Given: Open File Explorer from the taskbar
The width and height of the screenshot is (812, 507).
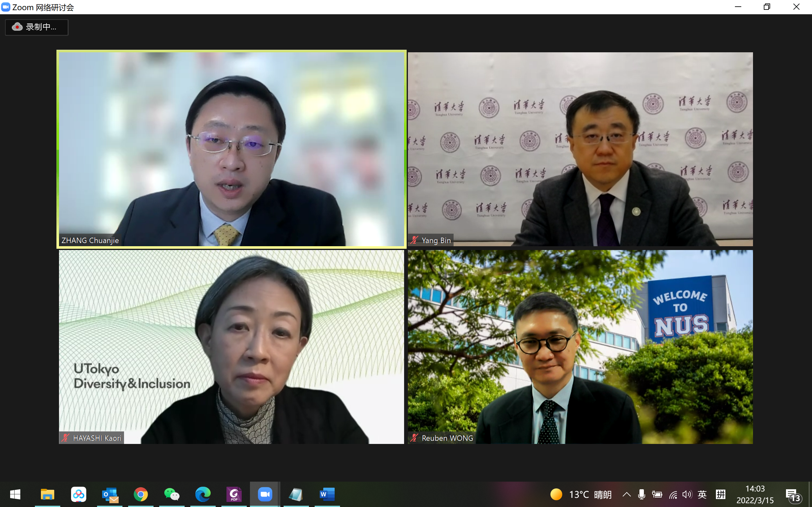Looking at the screenshot, I should tap(48, 494).
